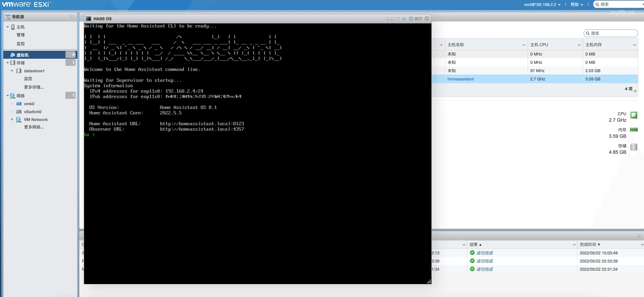Collapse the 主机 tree node

point(7,27)
